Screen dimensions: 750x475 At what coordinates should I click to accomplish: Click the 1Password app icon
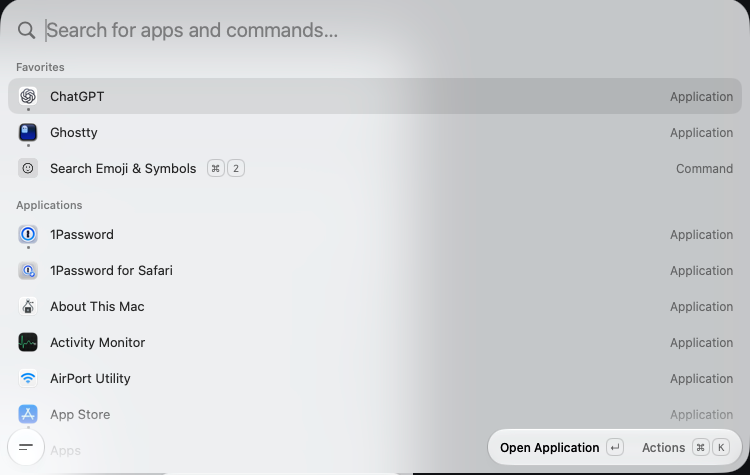(28, 234)
